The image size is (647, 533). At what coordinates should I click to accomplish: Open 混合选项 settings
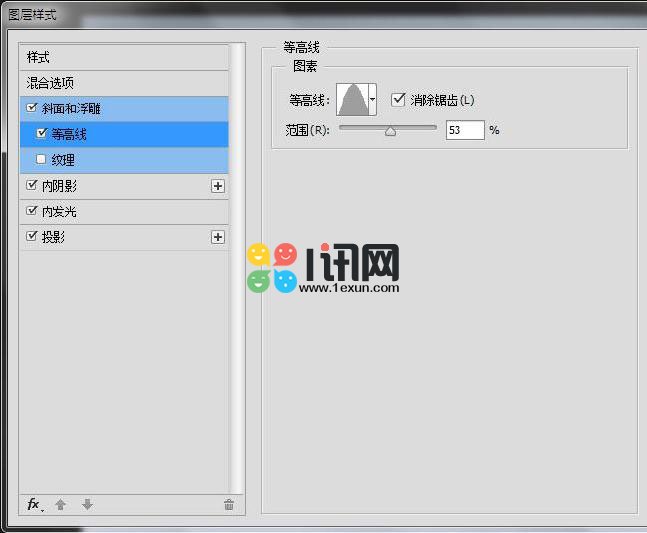(x=124, y=83)
